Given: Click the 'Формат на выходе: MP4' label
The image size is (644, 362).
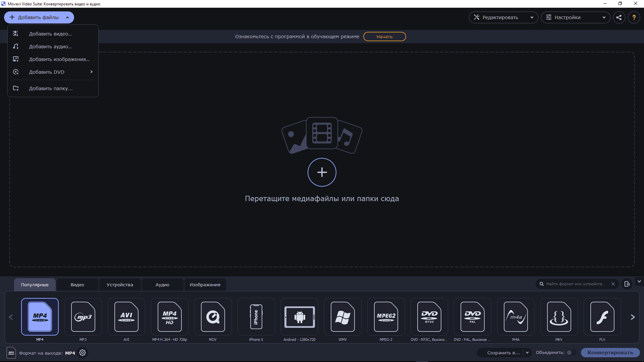Looking at the screenshot, I should point(47,353).
